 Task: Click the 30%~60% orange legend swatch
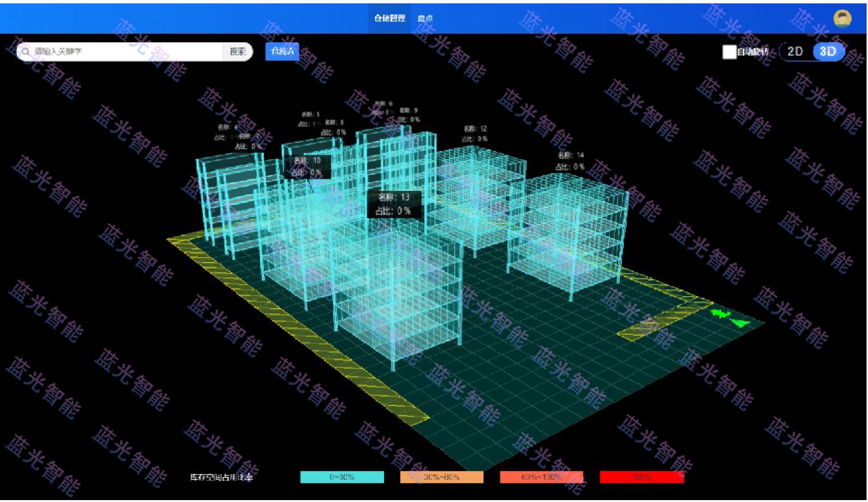442,477
